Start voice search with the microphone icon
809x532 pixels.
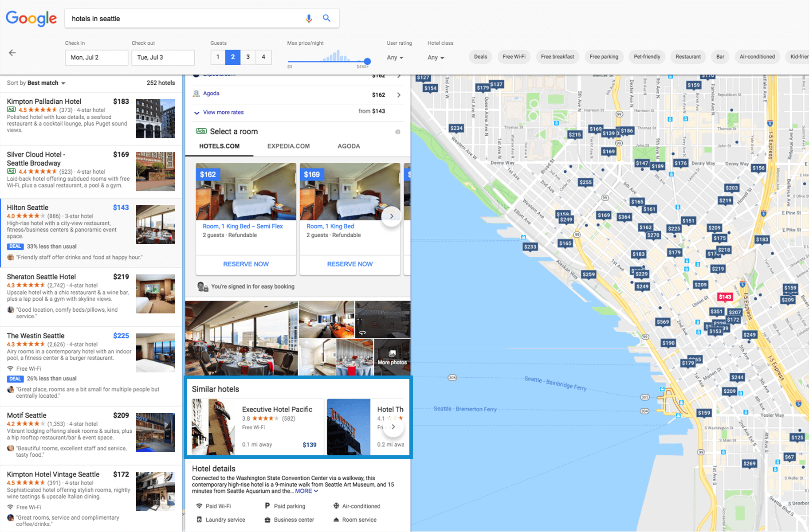click(x=309, y=18)
